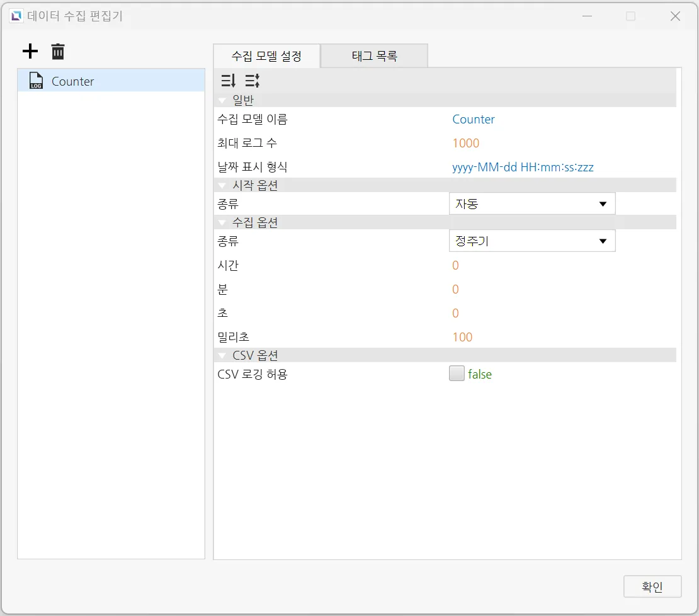Click the plus icon to add a model
This screenshot has width=699, height=616.
(30, 52)
